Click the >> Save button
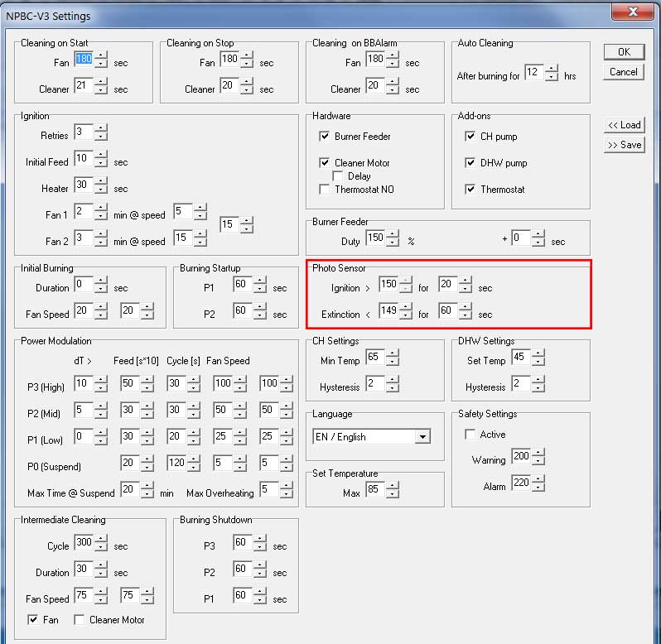Viewport: 661px width, 644px height. click(624, 145)
